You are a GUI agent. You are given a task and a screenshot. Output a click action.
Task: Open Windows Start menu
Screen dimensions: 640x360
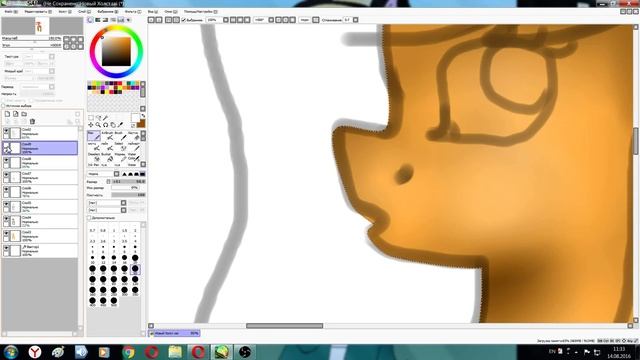tap(11, 352)
